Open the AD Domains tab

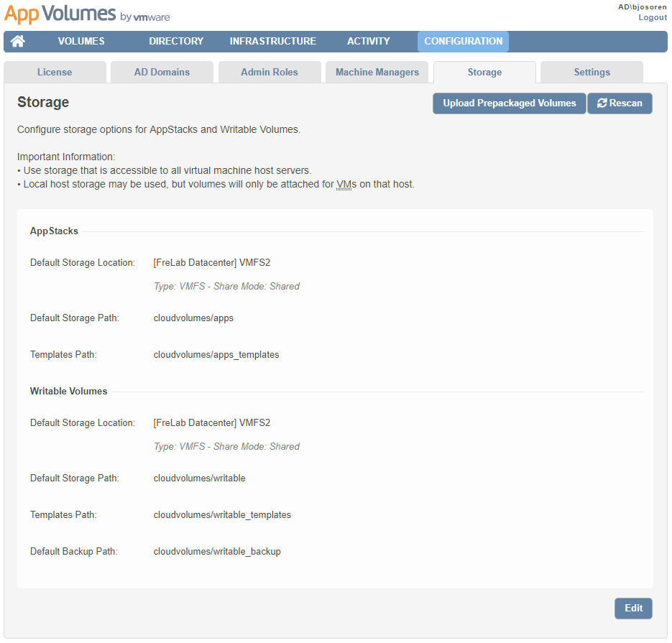(x=162, y=72)
